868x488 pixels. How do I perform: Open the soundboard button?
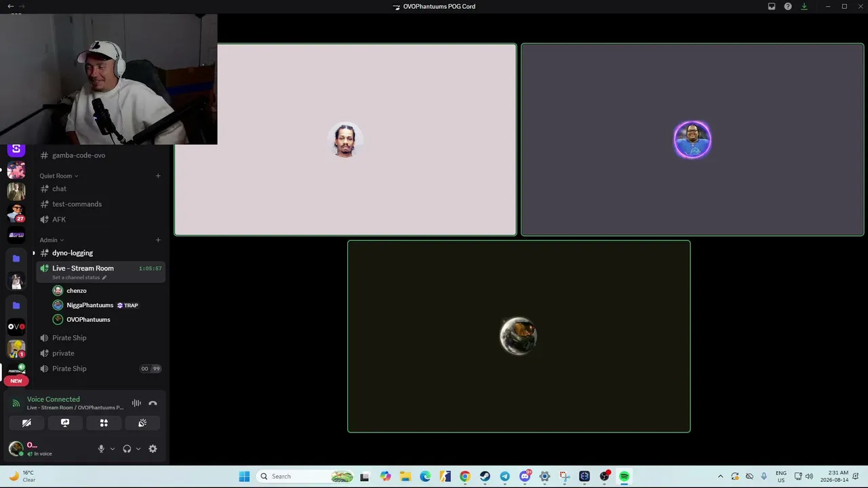pos(142,423)
